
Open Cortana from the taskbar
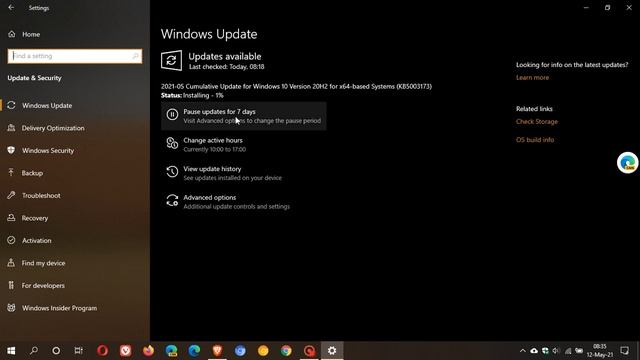click(56, 350)
